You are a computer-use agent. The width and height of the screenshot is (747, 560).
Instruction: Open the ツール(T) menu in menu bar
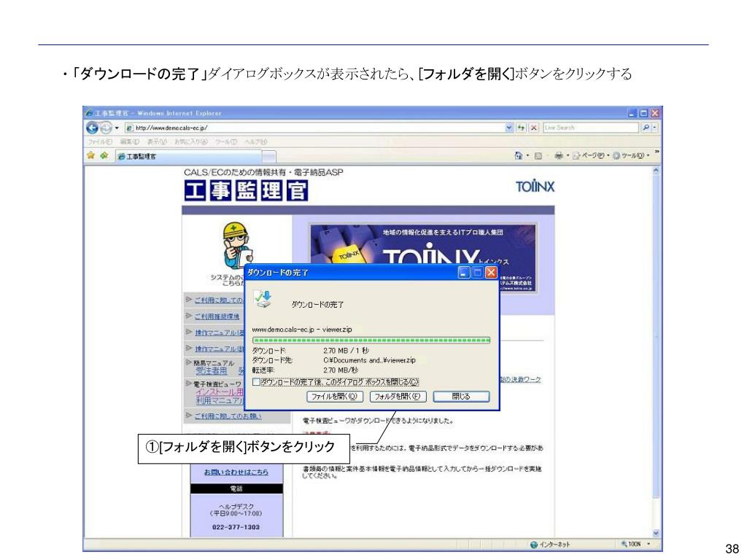point(226,142)
